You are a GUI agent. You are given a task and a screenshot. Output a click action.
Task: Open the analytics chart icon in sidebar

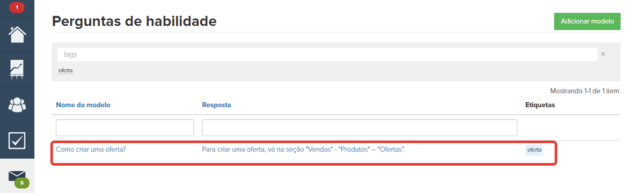(x=17, y=70)
